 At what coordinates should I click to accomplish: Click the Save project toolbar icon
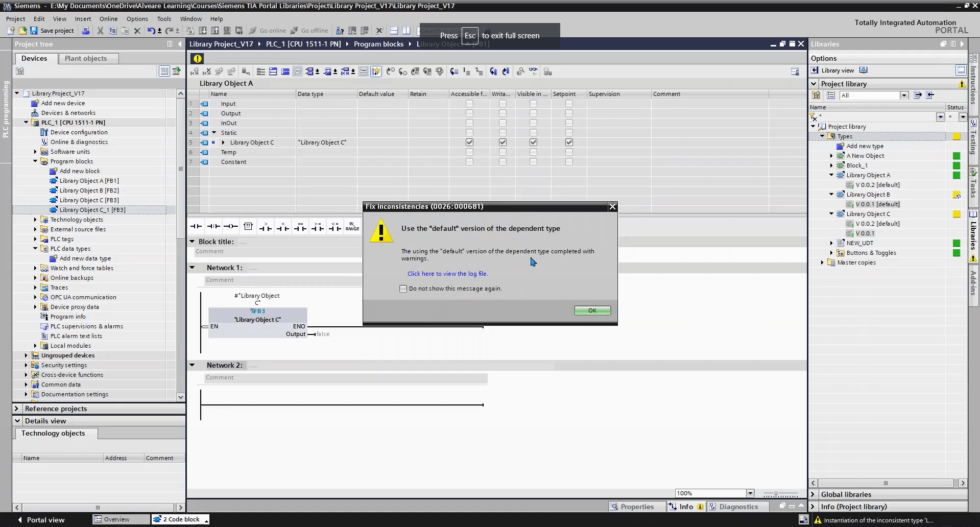[34, 31]
